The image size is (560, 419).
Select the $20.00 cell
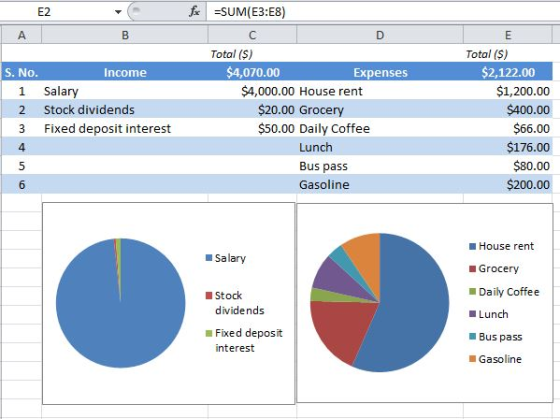pos(252,110)
